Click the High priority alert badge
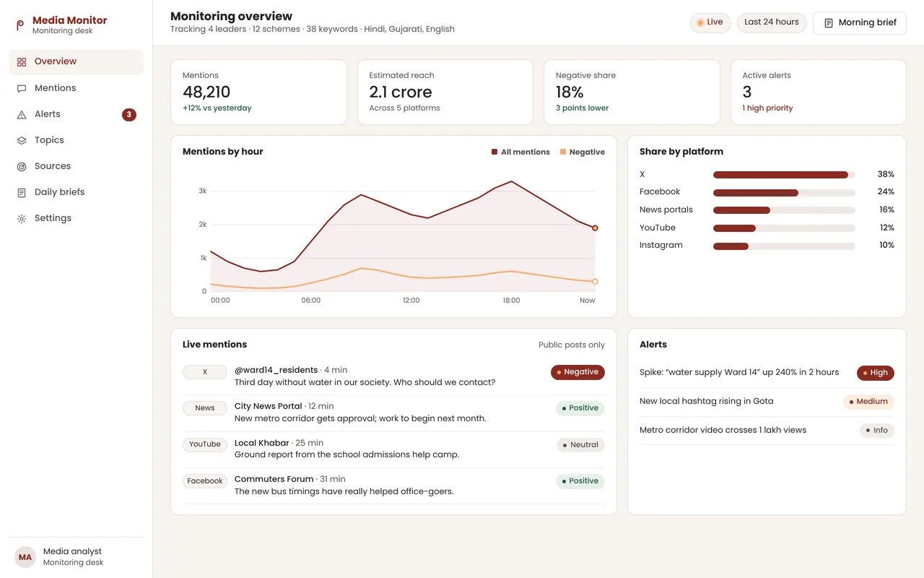Image resolution: width=924 pixels, height=578 pixels. [876, 373]
